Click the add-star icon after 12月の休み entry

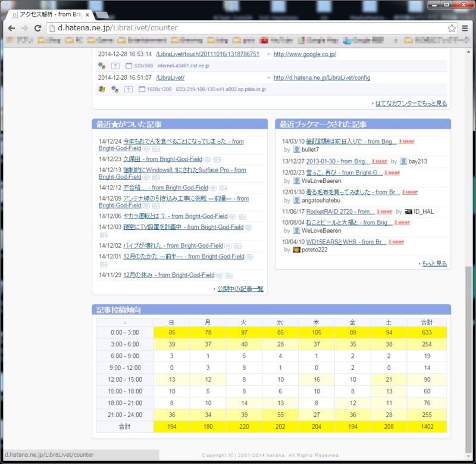pyautogui.click(x=230, y=275)
